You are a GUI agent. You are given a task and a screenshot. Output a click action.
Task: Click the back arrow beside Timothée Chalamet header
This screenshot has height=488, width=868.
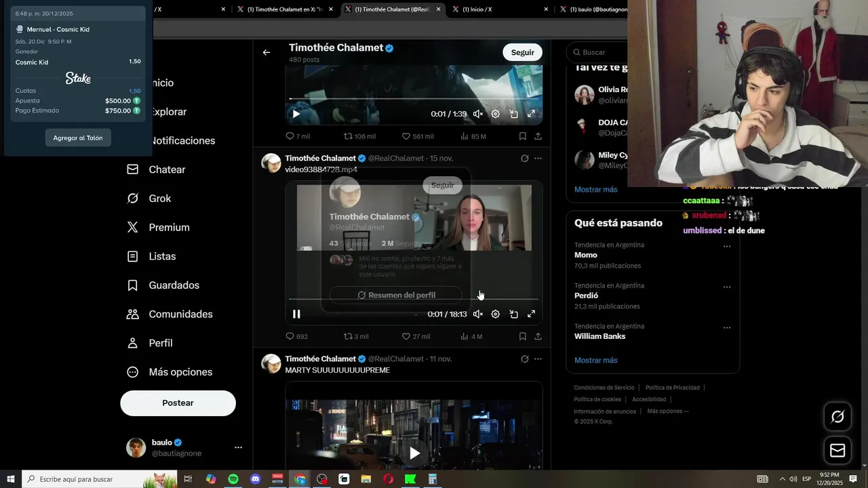pos(267,52)
